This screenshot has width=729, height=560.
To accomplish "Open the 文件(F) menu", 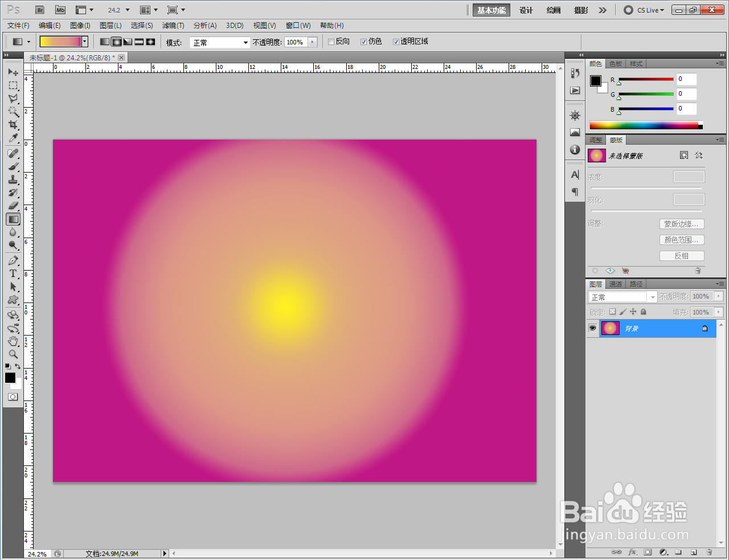I will [18, 26].
